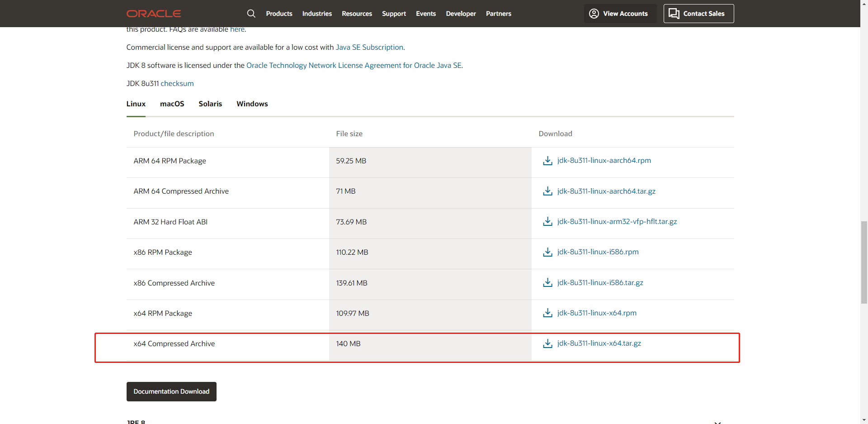
Task: Open the Products menu
Action: 279,14
